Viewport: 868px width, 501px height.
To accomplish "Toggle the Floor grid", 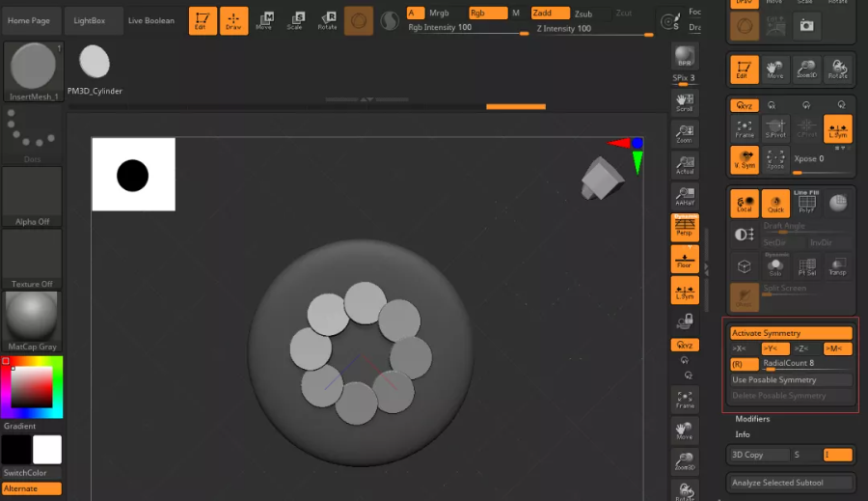I will click(685, 259).
